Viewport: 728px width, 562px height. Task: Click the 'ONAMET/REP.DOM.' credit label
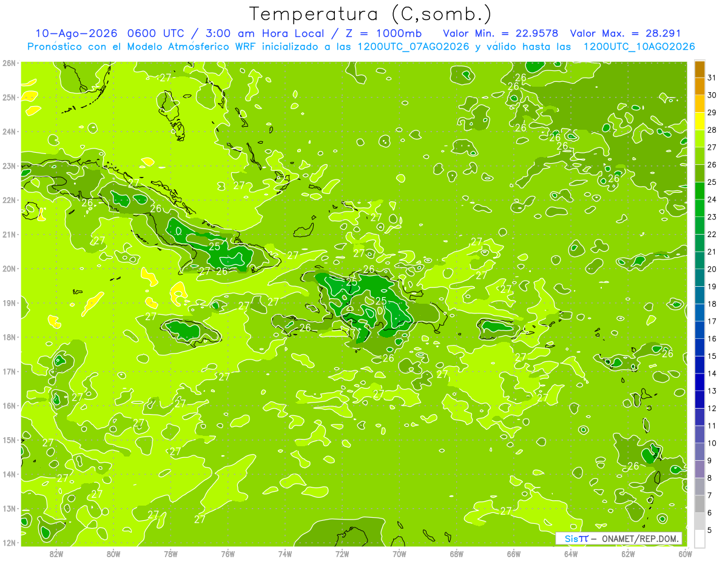(x=641, y=538)
